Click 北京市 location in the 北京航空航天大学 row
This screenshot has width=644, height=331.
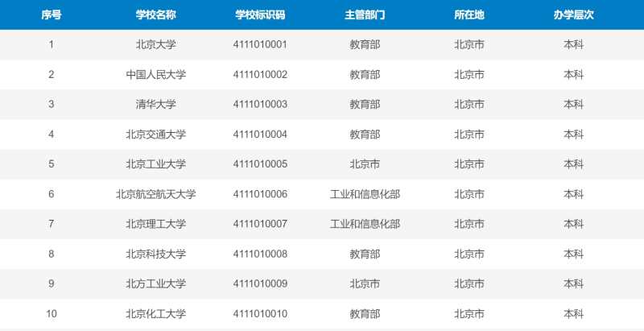coord(469,194)
